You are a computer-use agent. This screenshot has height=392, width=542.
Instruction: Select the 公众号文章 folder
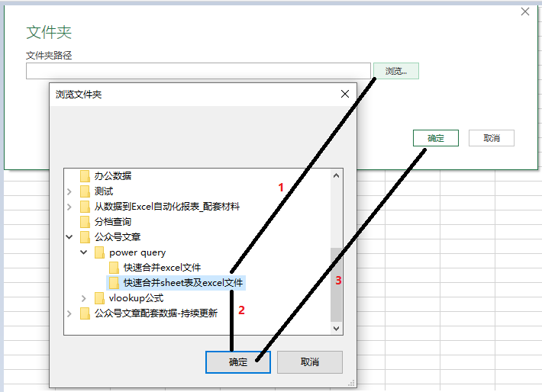pos(118,237)
